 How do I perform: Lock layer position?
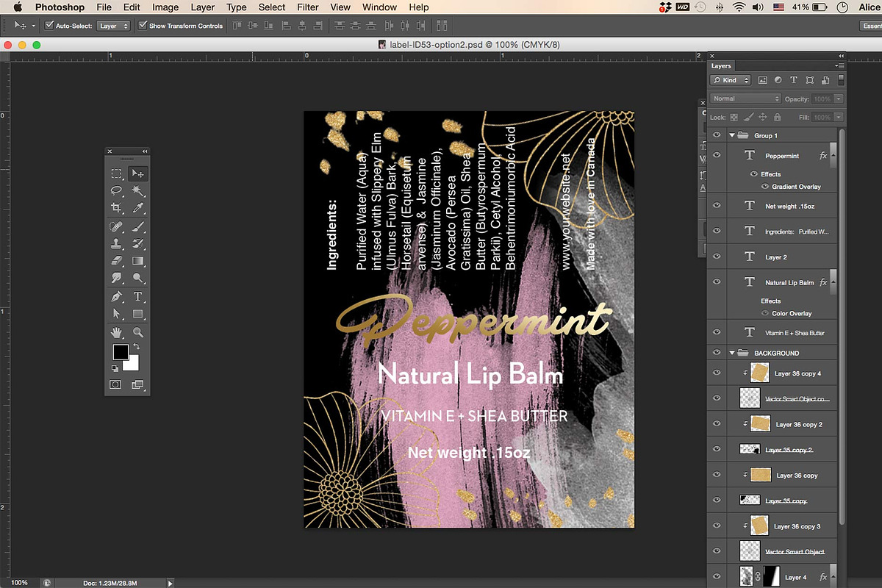tap(762, 117)
